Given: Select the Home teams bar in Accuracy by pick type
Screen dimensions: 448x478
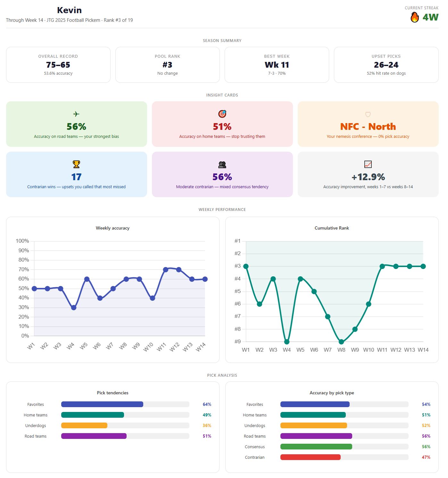Looking at the screenshot, I should 313,415.
